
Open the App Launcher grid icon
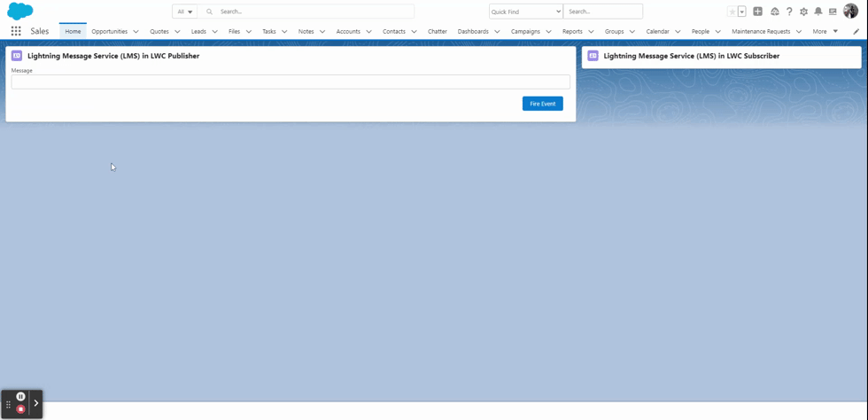pos(16,32)
